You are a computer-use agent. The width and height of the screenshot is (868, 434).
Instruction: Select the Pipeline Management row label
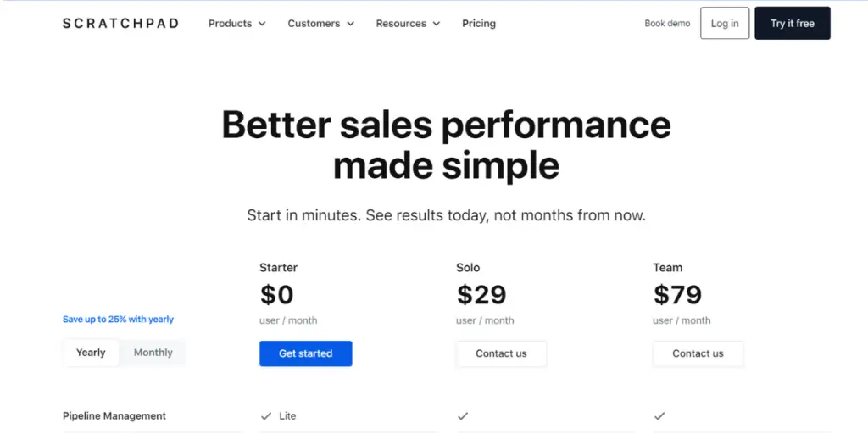tap(114, 415)
